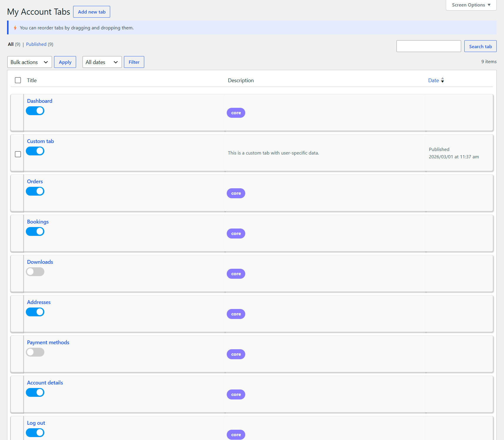504x440 pixels.
Task: Click the core badge in the Downloads row
Action: [x=236, y=274]
